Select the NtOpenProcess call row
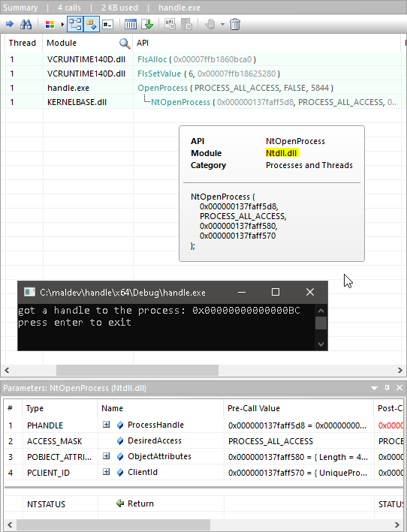The image size is (407, 532). [x=203, y=102]
